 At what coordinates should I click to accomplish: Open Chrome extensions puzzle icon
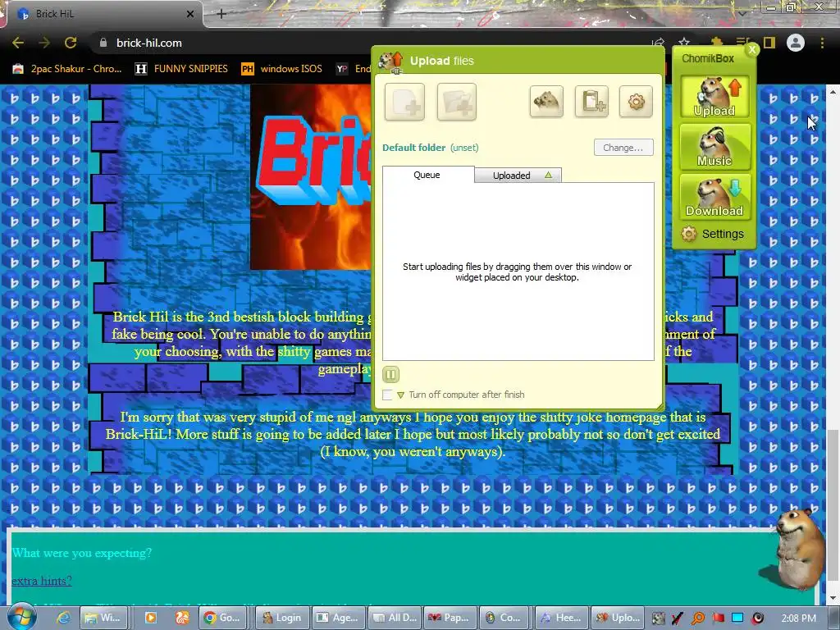pos(717,43)
